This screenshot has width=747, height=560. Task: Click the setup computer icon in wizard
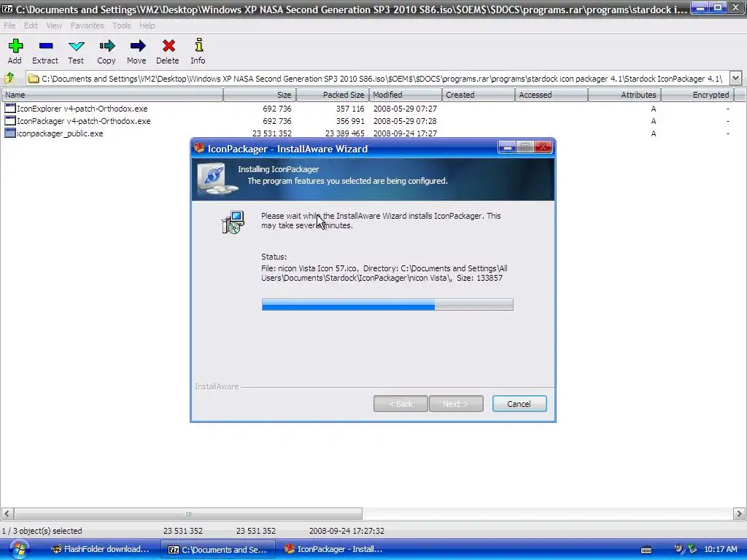pyautogui.click(x=233, y=222)
